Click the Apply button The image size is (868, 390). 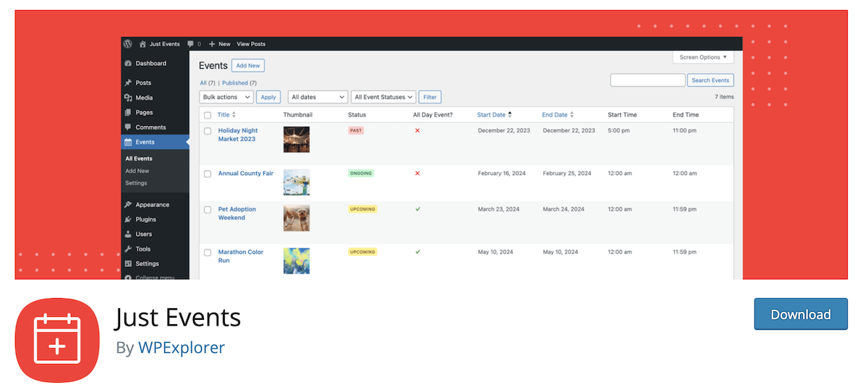268,97
